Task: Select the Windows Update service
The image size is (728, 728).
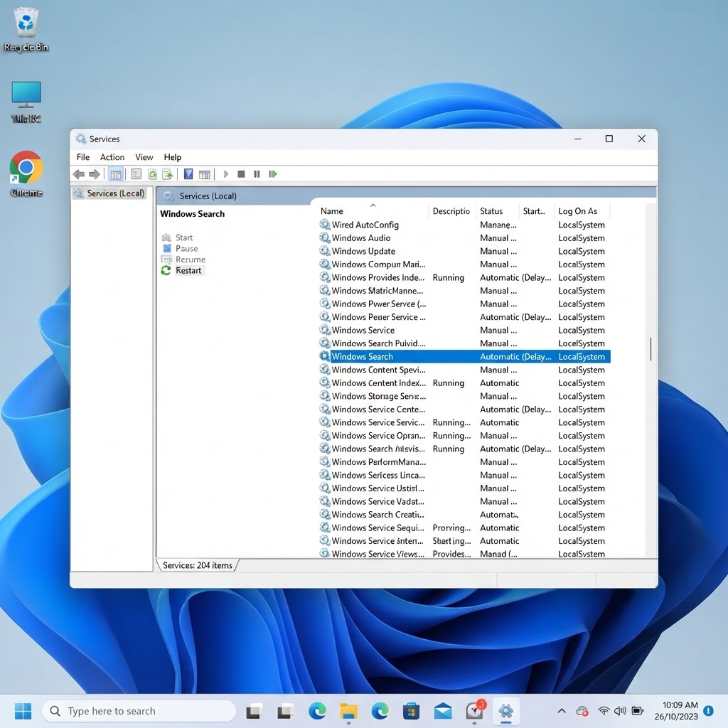Action: pyautogui.click(x=464, y=251)
